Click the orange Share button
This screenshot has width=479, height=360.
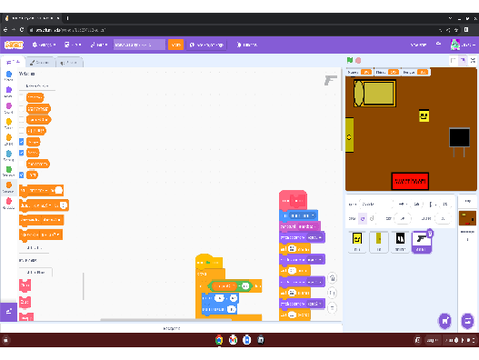(x=176, y=45)
